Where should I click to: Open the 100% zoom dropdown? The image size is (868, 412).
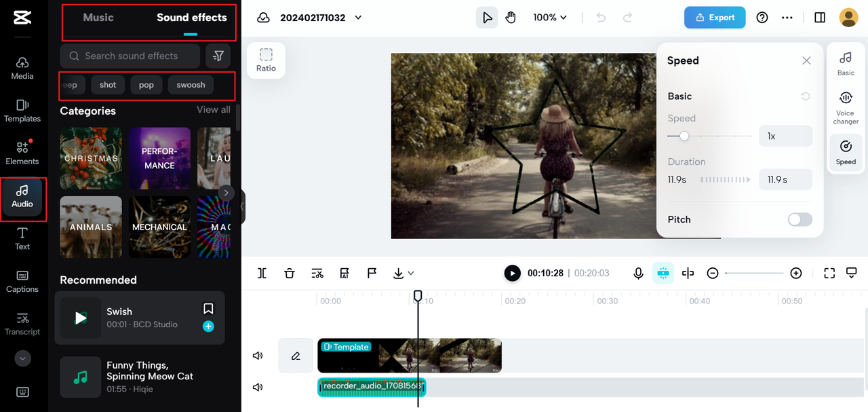tap(550, 18)
